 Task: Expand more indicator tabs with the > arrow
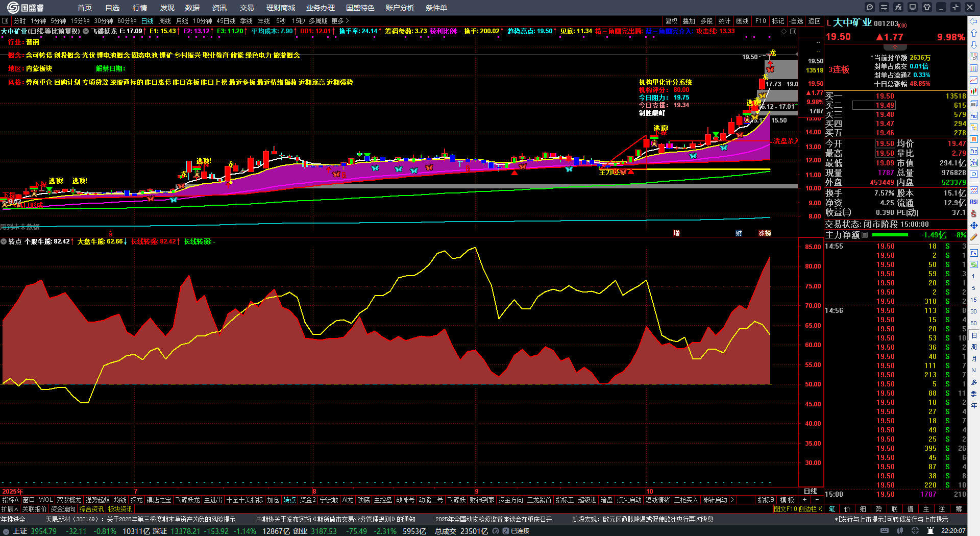click(732, 500)
